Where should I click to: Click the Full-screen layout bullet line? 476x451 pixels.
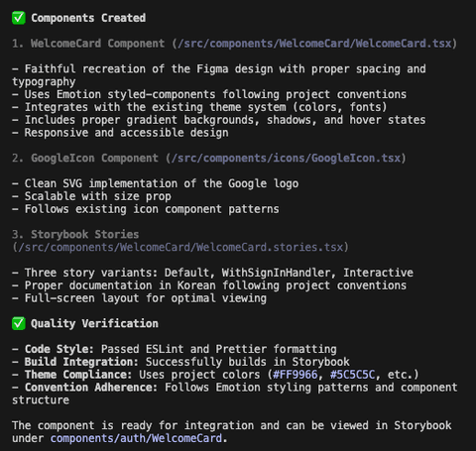point(139,298)
